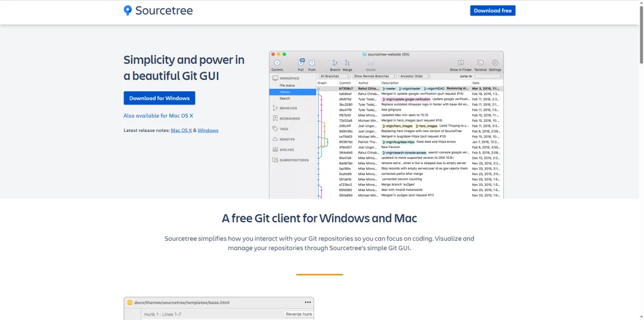This screenshot has height=320, width=644.
Task: Click the Remotes cloud icon
Action: pos(275,139)
